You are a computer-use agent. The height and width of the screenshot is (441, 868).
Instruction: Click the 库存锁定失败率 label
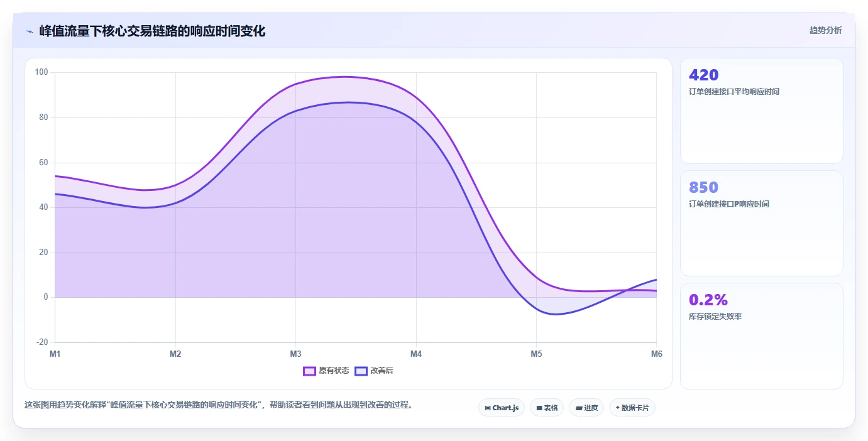pos(715,317)
